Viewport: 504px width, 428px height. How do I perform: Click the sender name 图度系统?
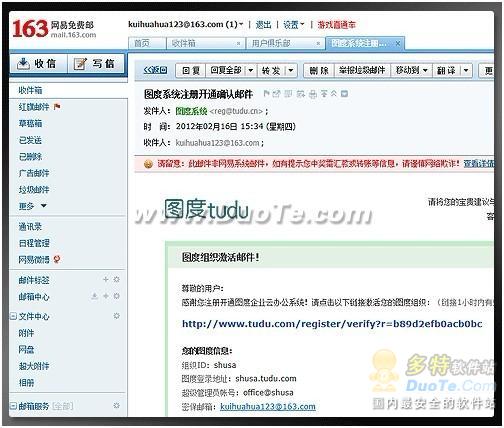coord(191,111)
